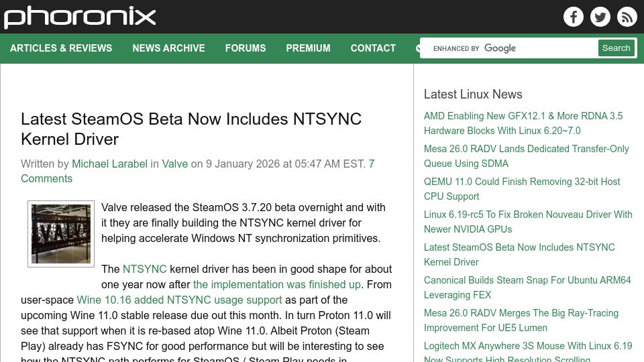Open Linux 6.19-rc5 Nouveau driver news link
This screenshot has height=362, width=644.
(528, 222)
